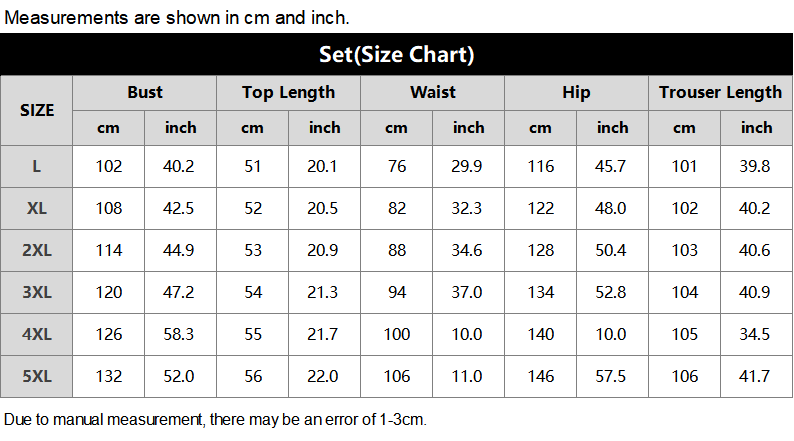The image size is (794, 441).
Task: Click the 37.0 waist inch cell
Action: pyautogui.click(x=468, y=293)
